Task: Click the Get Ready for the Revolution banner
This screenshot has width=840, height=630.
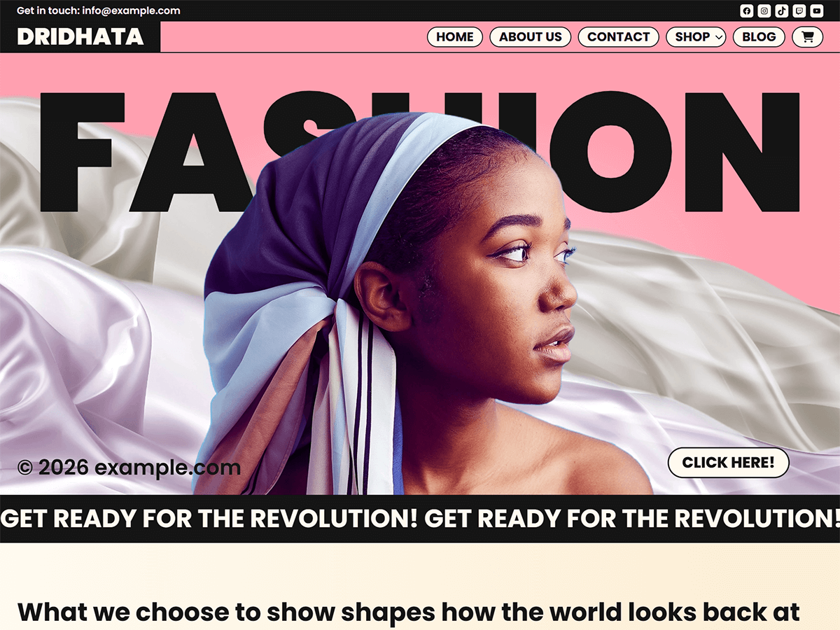Action: [420, 519]
